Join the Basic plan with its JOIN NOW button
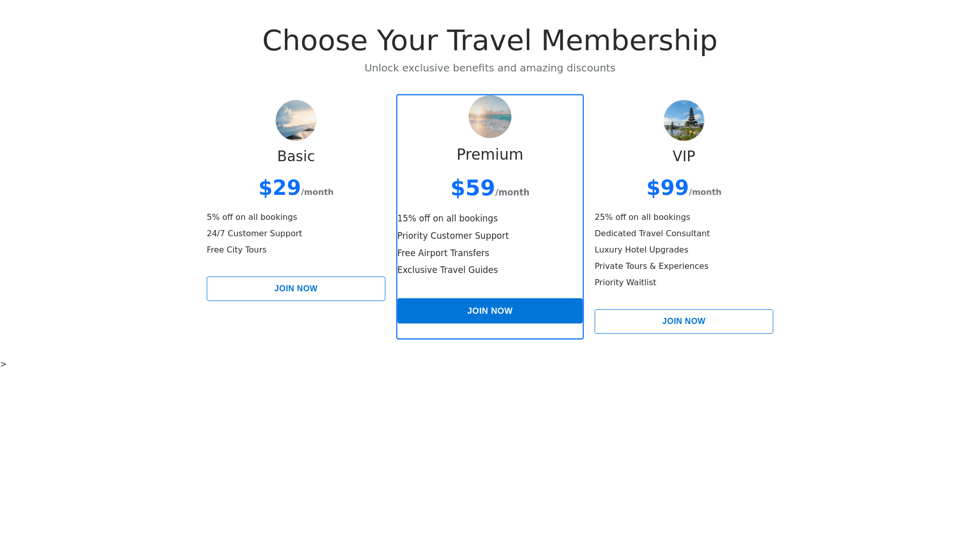980x551 pixels. click(x=296, y=289)
